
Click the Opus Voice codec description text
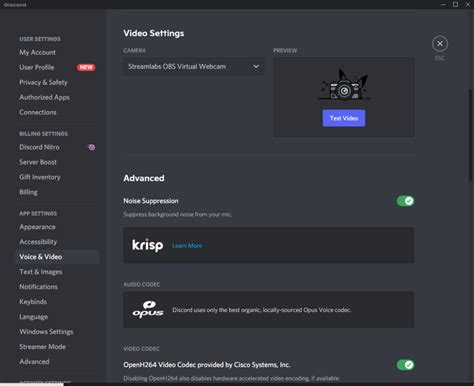point(262,310)
